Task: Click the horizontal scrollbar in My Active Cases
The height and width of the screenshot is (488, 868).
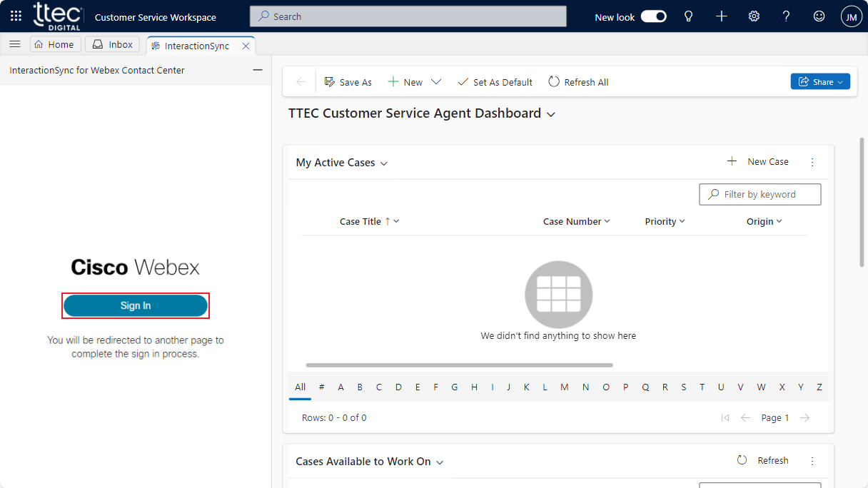Action: [x=459, y=365]
